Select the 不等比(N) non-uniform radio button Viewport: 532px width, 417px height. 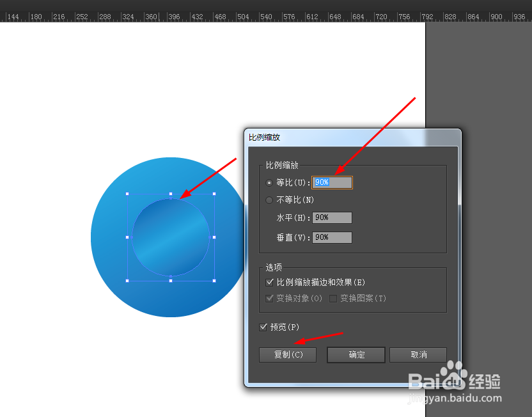269,200
